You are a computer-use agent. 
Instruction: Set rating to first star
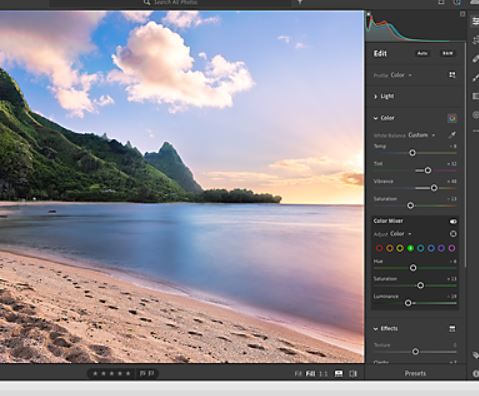coord(95,373)
